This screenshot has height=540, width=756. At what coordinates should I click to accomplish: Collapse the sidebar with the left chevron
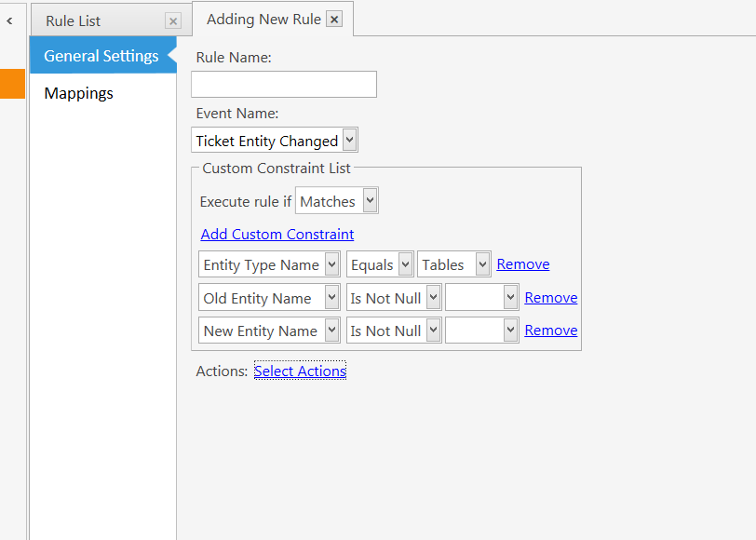click(9, 20)
